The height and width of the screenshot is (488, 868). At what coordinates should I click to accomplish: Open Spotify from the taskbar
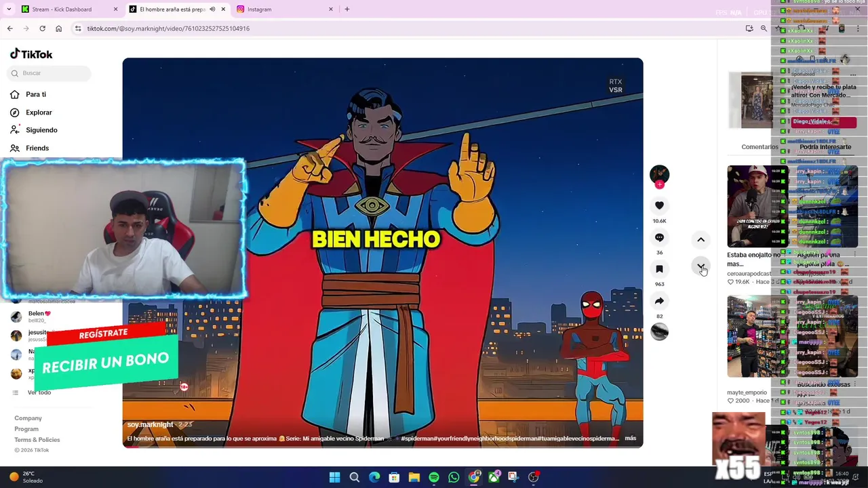point(434,477)
